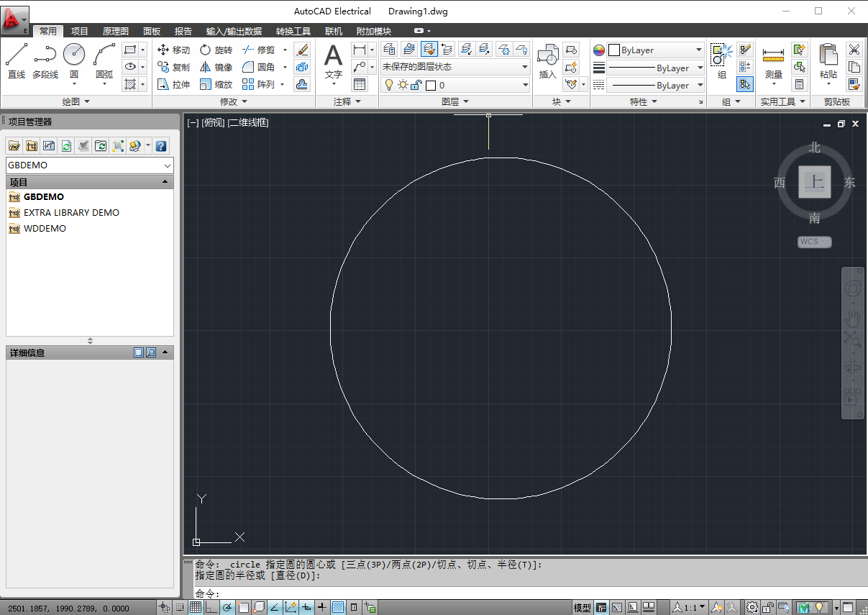Select the Circle (圆) tool
The width and height of the screenshot is (868, 615).
tap(73, 58)
